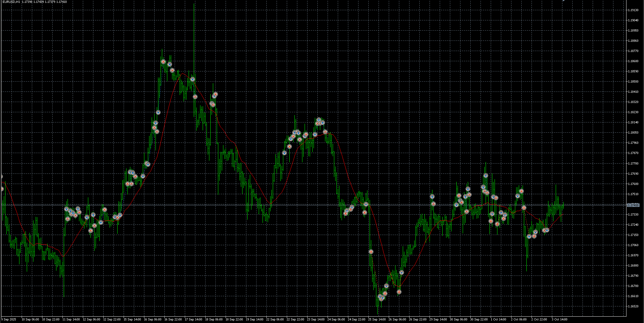Click price scale label 1.18410

(x=633, y=92)
